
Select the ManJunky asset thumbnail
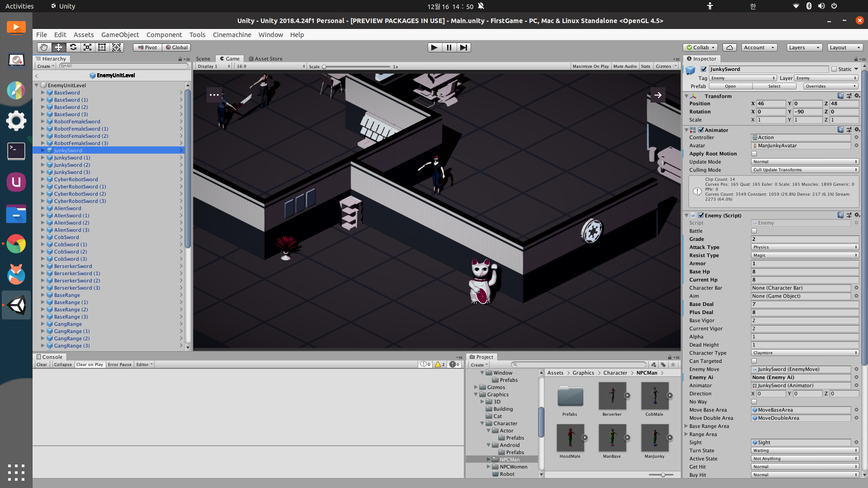click(655, 437)
